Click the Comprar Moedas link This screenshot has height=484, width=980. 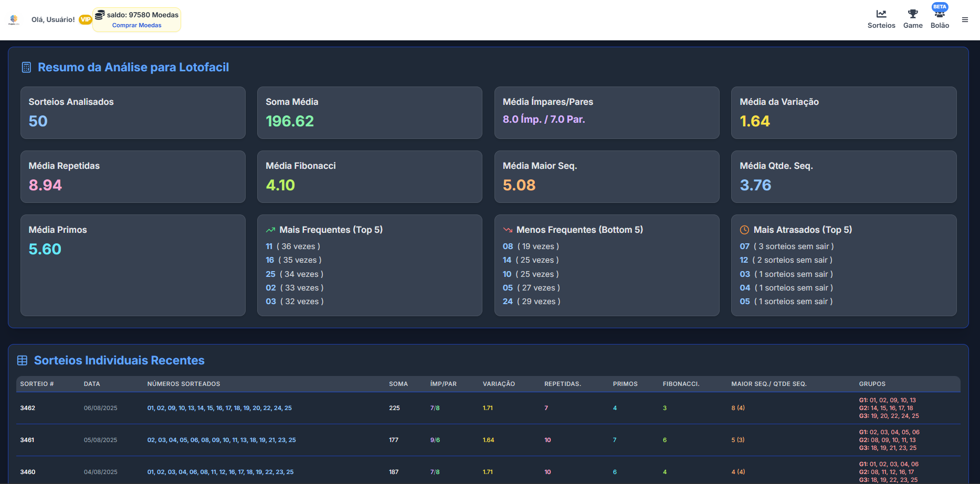[136, 25]
